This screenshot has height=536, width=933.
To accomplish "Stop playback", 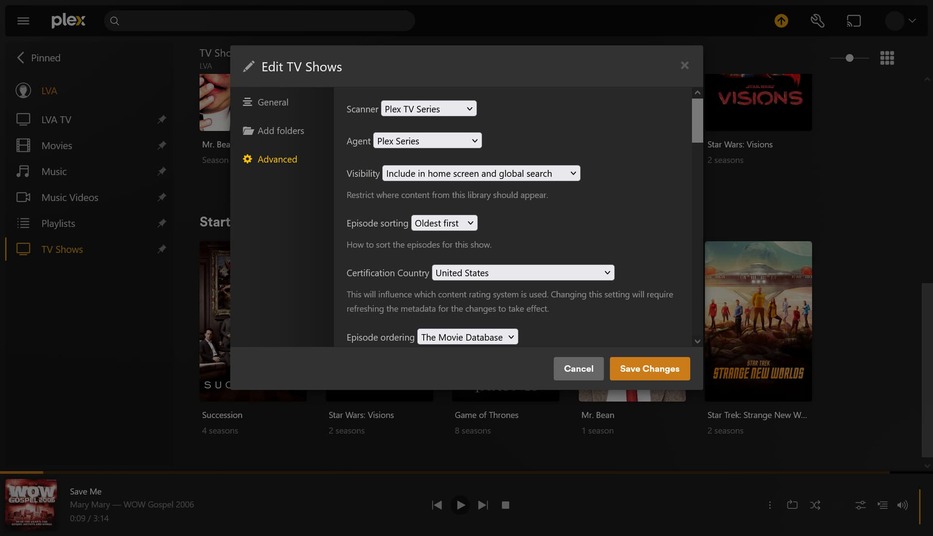I will click(505, 505).
